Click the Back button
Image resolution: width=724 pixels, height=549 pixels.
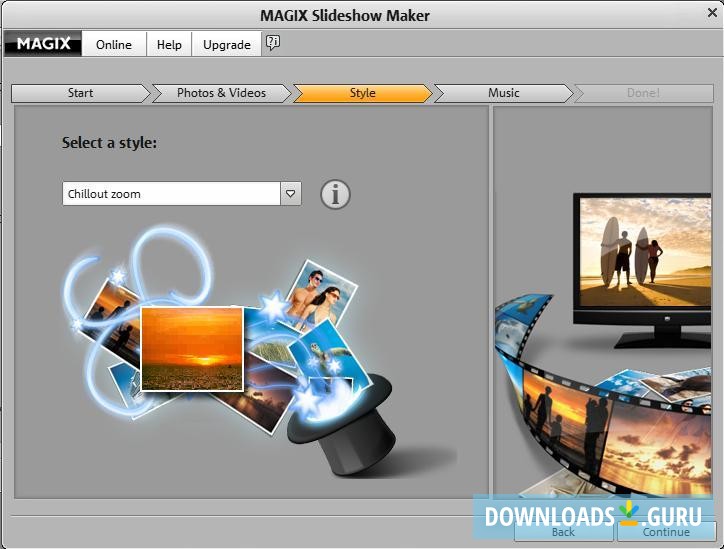[x=563, y=531]
